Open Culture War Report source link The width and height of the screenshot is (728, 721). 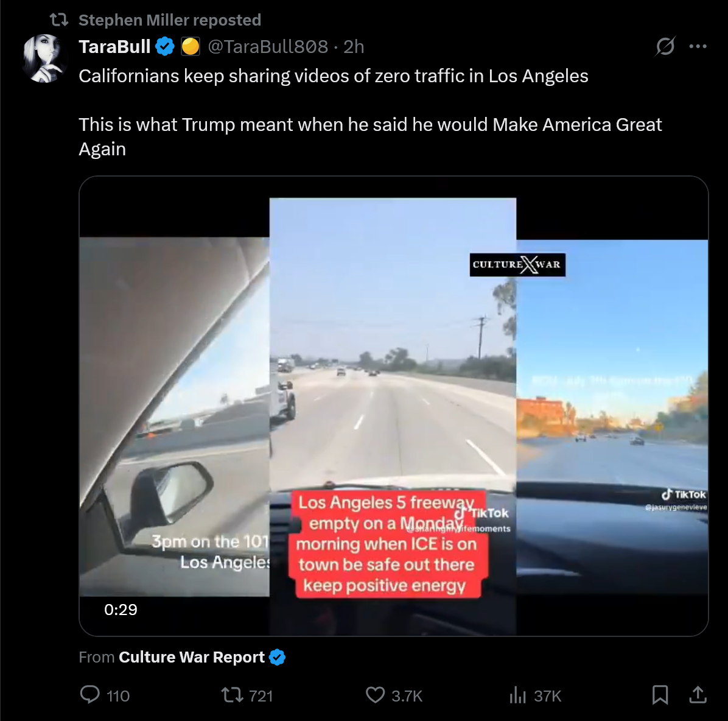pyautogui.click(x=192, y=657)
